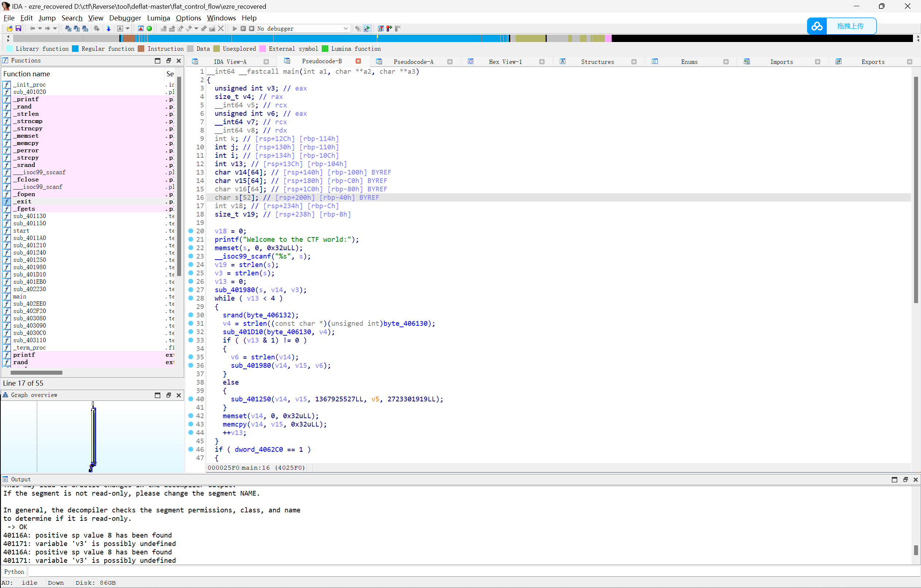Click the green circle toolbar icon
The width and height of the screenshot is (921, 588).
[x=149, y=29]
